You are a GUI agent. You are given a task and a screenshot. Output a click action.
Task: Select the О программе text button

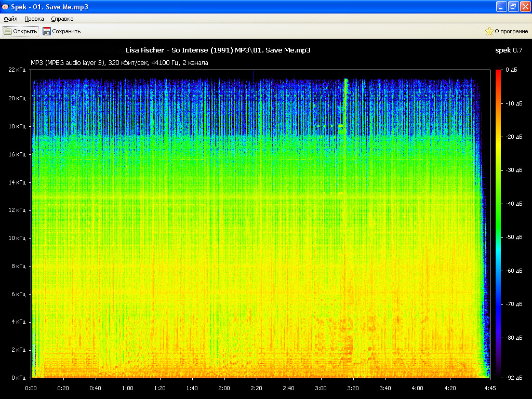pos(511,31)
